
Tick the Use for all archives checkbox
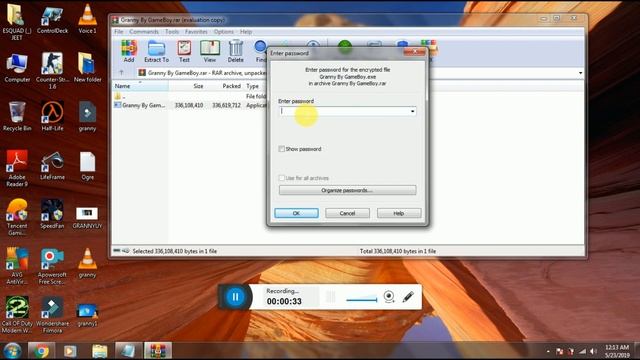(x=282, y=178)
